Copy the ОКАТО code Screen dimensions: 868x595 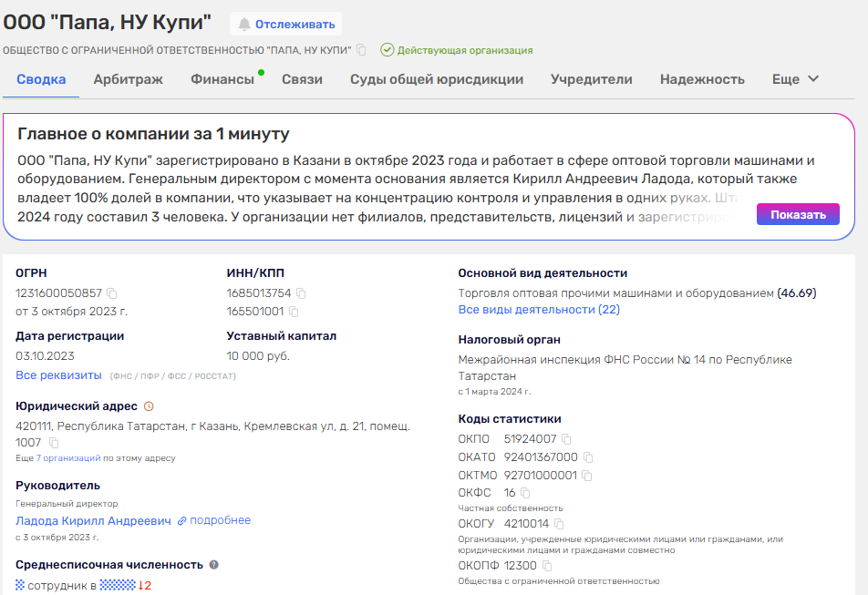[x=588, y=457]
